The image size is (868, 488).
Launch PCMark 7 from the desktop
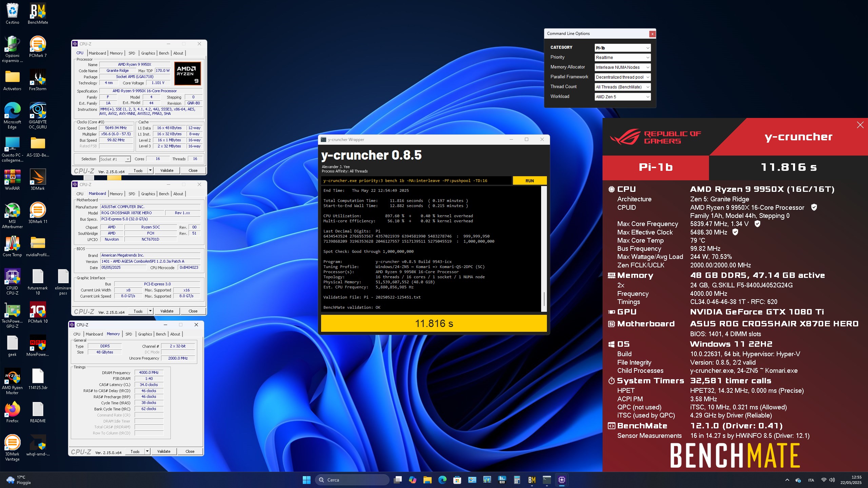38,47
